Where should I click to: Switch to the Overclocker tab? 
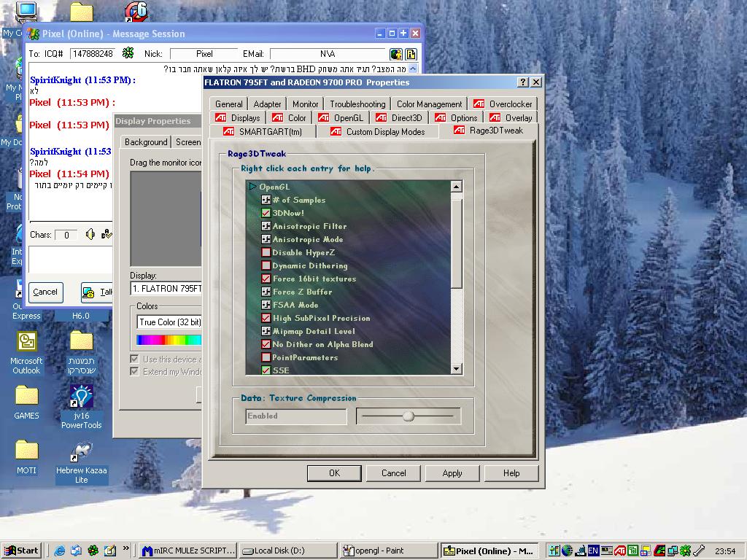point(503,104)
